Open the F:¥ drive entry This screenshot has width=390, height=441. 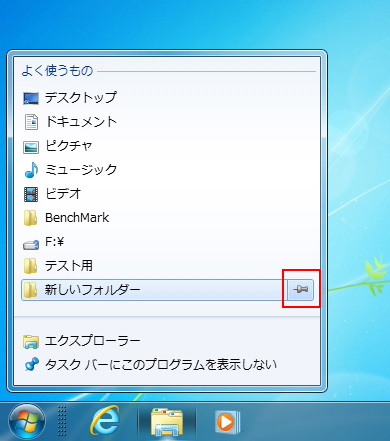tap(167, 242)
